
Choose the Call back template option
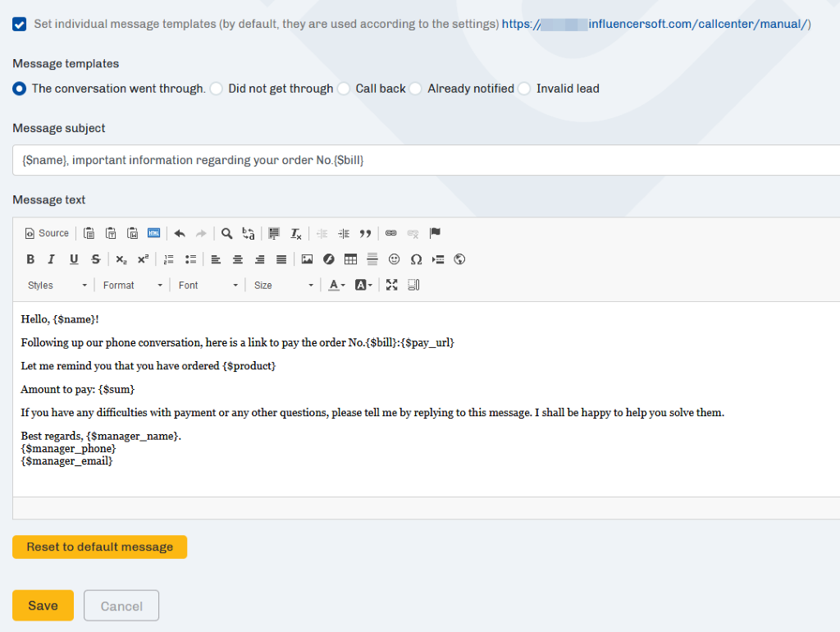coord(344,89)
